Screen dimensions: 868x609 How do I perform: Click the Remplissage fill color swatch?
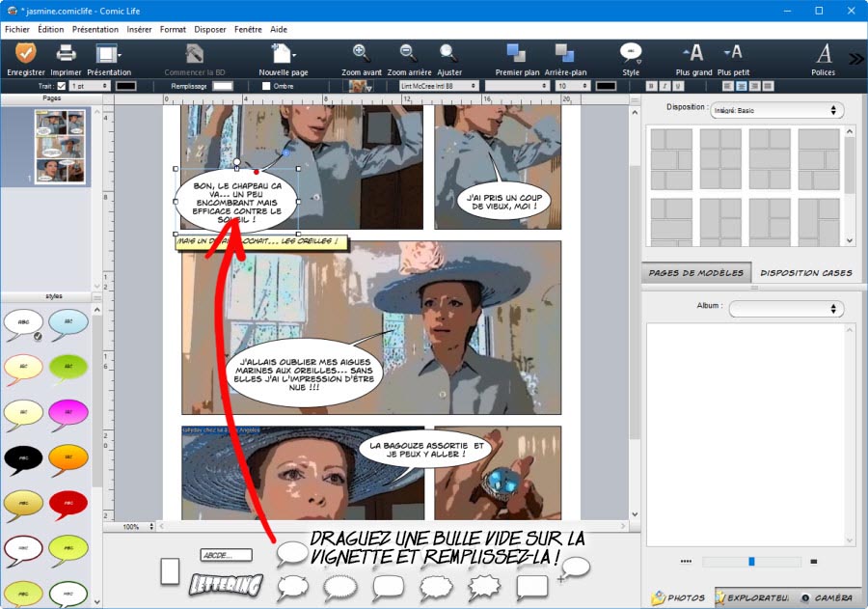click(x=223, y=86)
